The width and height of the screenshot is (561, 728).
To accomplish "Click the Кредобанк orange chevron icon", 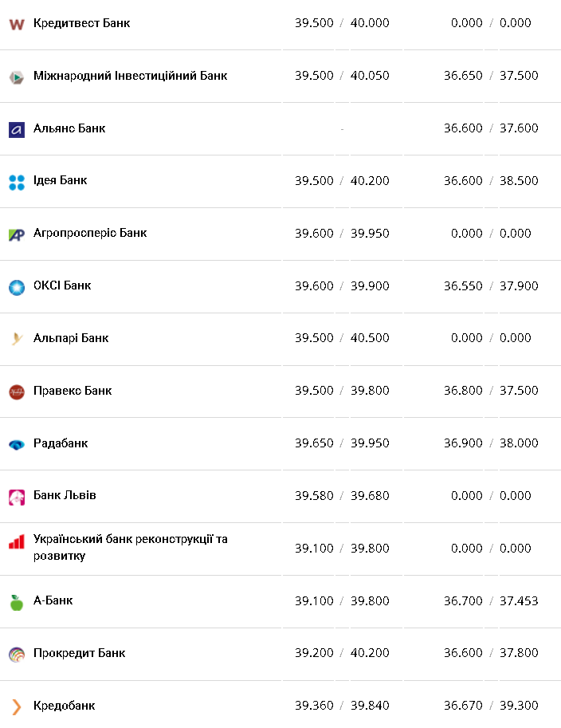I will pyautogui.click(x=17, y=706).
